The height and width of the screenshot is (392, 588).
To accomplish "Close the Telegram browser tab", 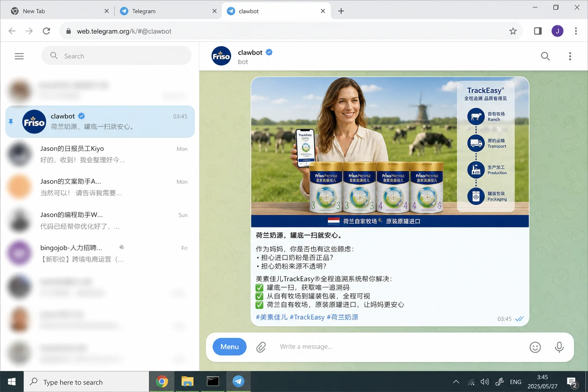I will [215, 11].
